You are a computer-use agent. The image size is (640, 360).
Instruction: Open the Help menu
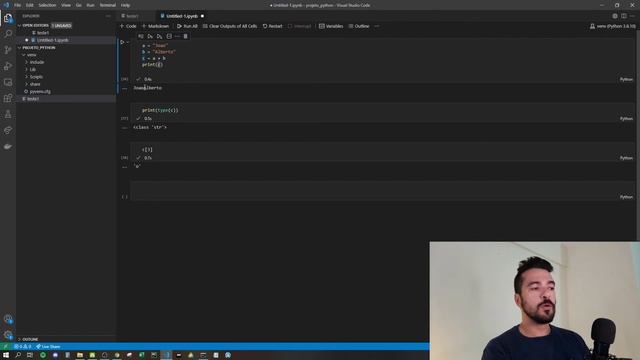coord(125,5)
